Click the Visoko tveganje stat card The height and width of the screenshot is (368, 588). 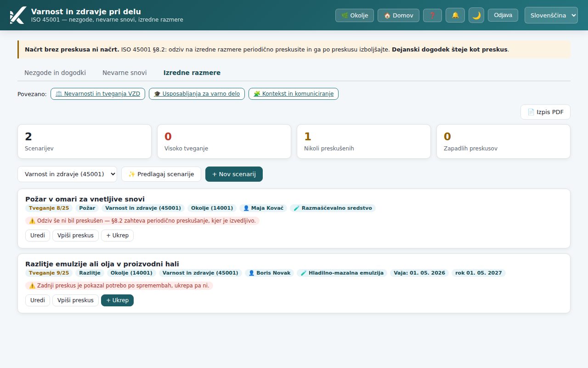224,142
